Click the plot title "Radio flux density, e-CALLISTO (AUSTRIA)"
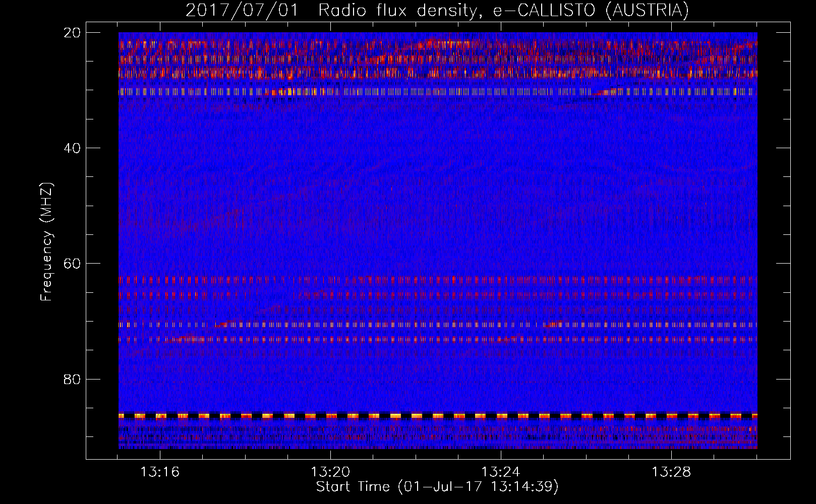This screenshot has height=504, width=816. point(503,11)
